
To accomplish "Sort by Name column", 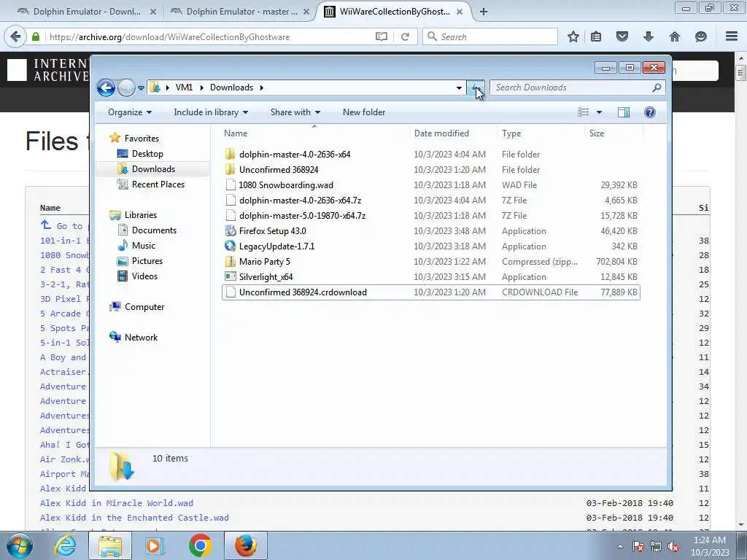I will point(314,133).
